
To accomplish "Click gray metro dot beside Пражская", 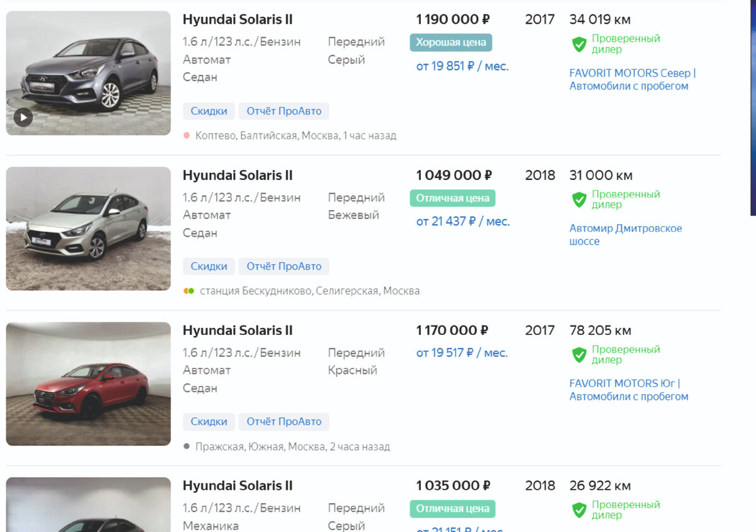I will [186, 446].
